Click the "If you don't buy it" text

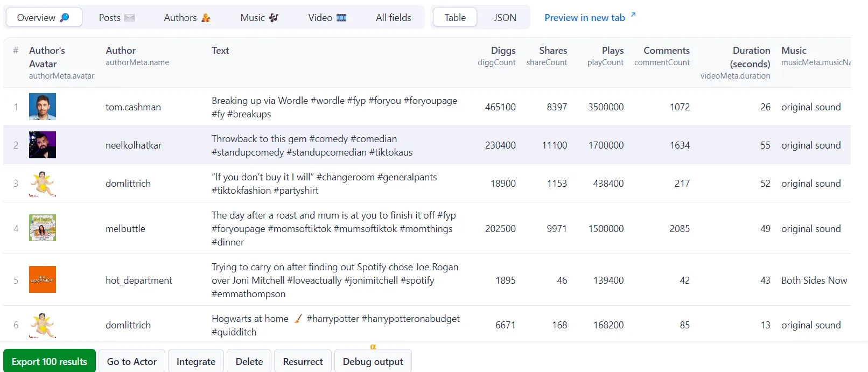coord(324,183)
